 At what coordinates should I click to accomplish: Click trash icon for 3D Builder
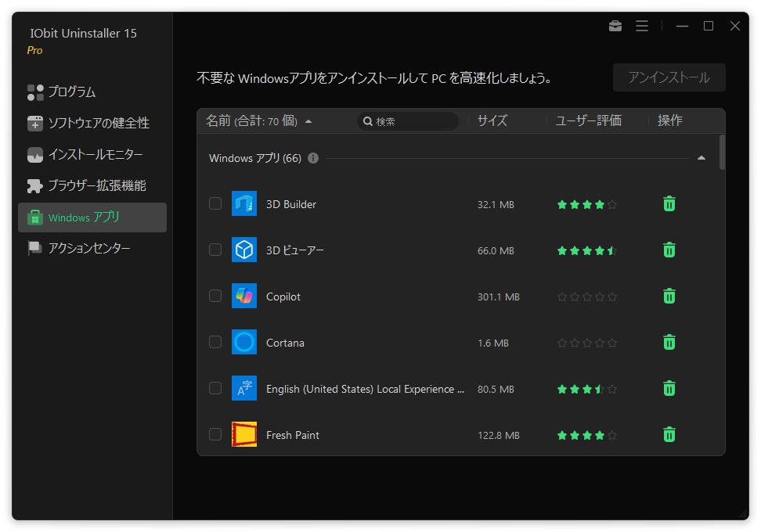(669, 204)
